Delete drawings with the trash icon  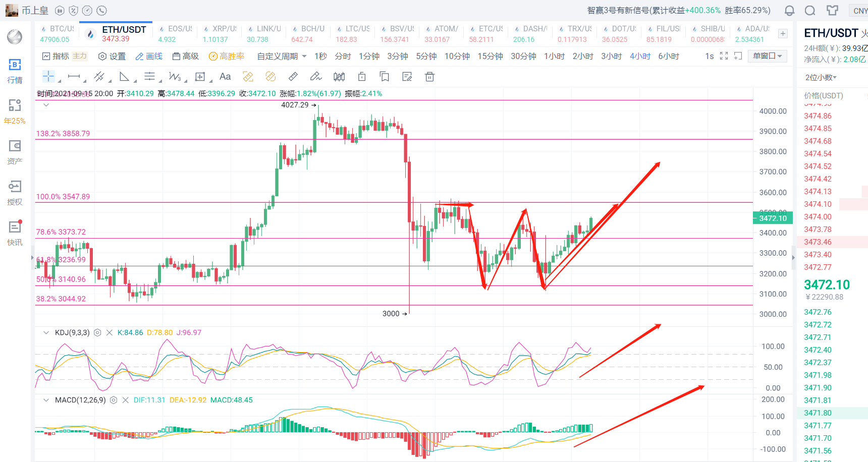click(429, 77)
